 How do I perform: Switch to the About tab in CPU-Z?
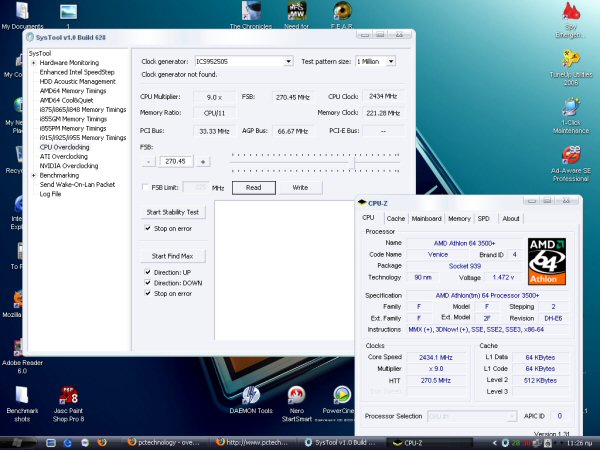(x=510, y=218)
